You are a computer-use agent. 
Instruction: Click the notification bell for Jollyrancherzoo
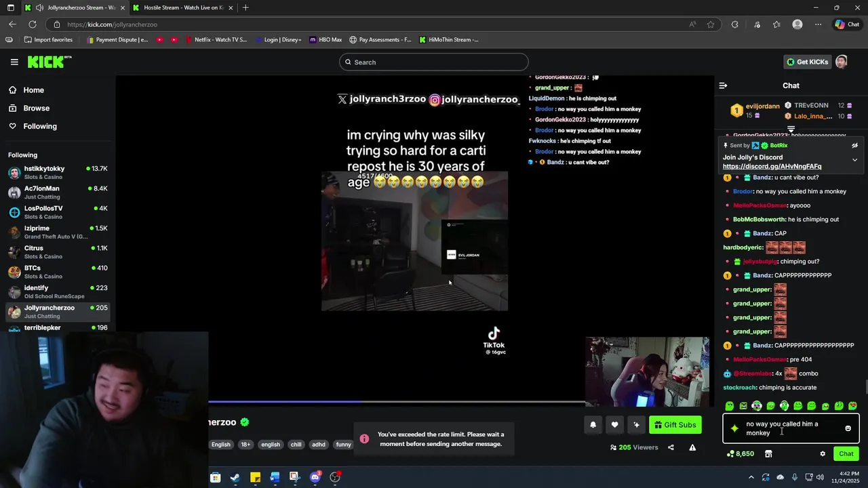click(593, 425)
